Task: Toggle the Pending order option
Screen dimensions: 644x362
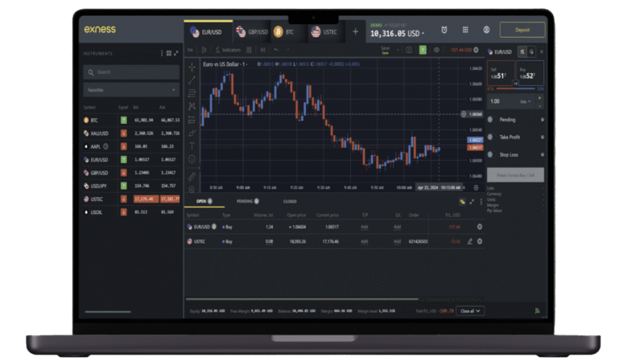Action: (x=490, y=119)
